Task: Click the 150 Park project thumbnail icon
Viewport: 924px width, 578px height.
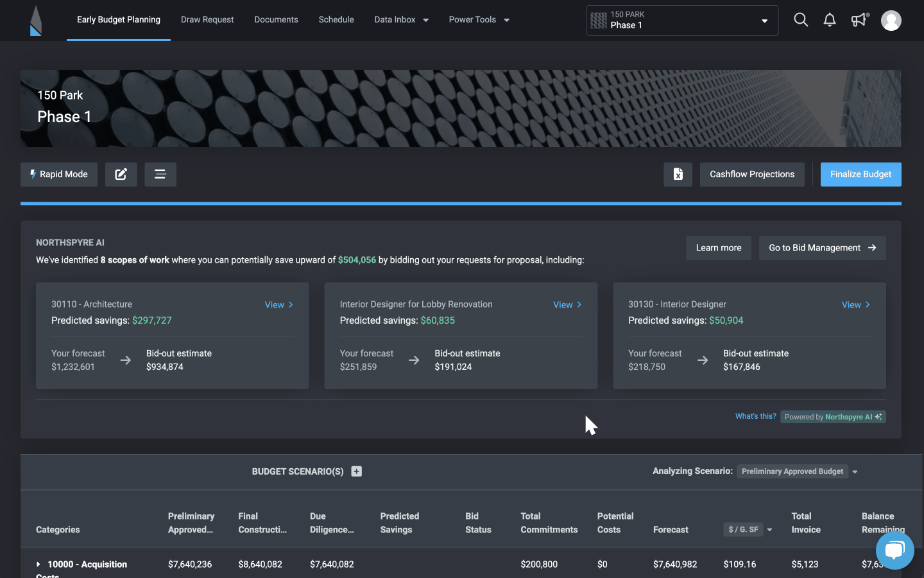Action: (599, 21)
